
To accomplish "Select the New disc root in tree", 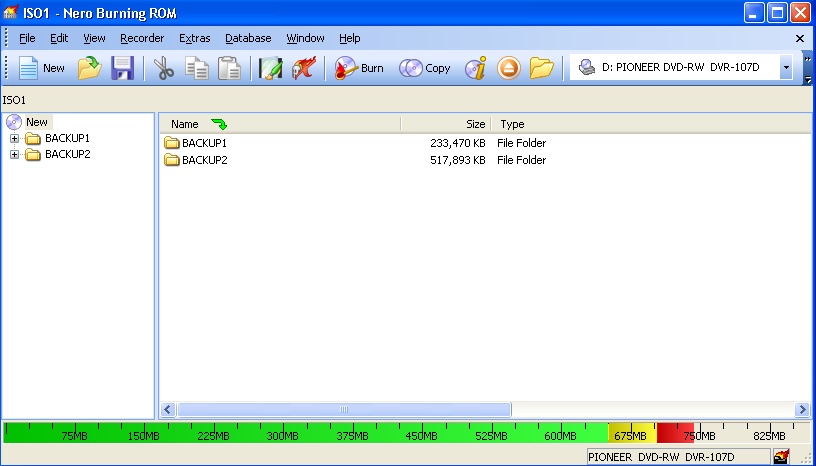I will tap(37, 122).
